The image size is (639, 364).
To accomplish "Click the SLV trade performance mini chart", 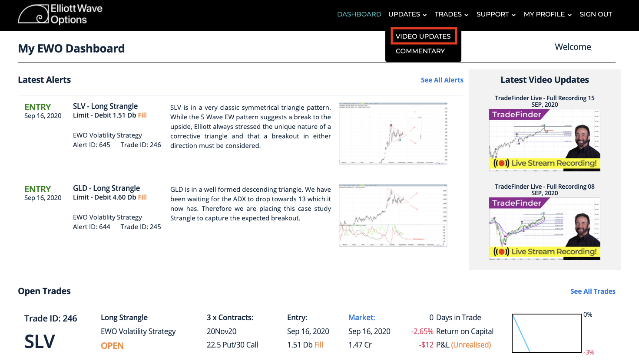I will click(547, 333).
